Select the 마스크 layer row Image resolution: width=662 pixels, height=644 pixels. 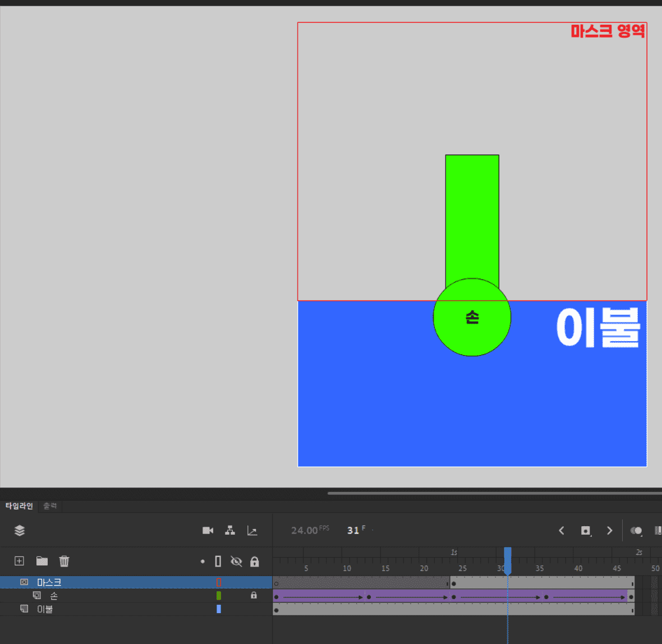(136, 582)
